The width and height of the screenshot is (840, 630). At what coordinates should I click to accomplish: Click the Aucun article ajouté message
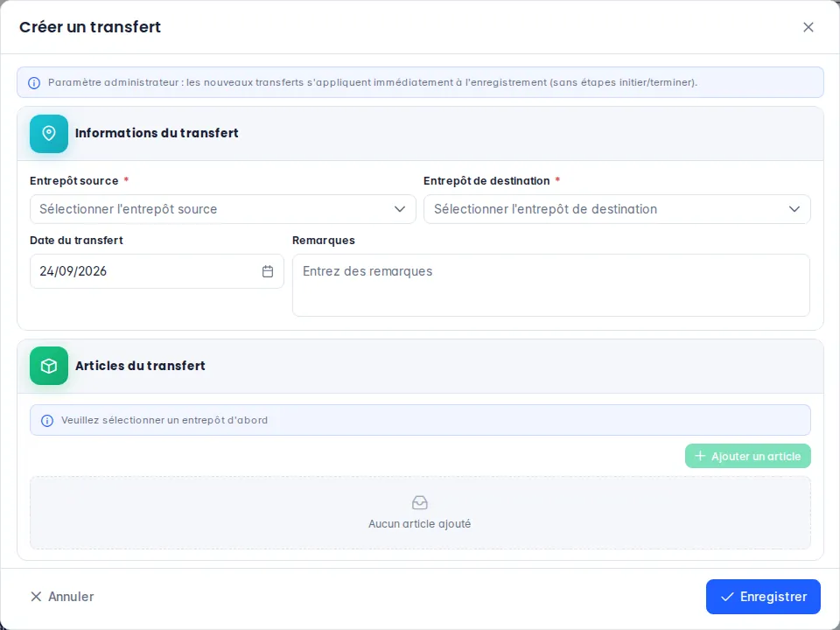(419, 524)
